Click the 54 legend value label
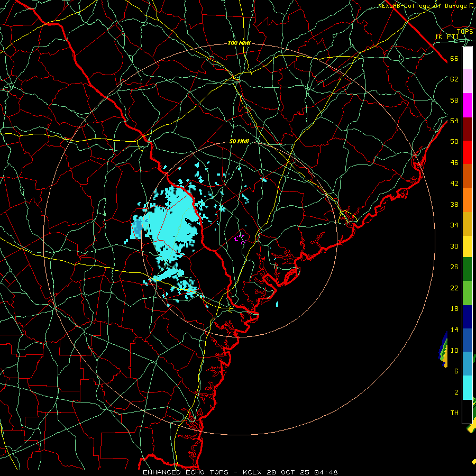This screenshot has height=476, width=476. [x=454, y=121]
